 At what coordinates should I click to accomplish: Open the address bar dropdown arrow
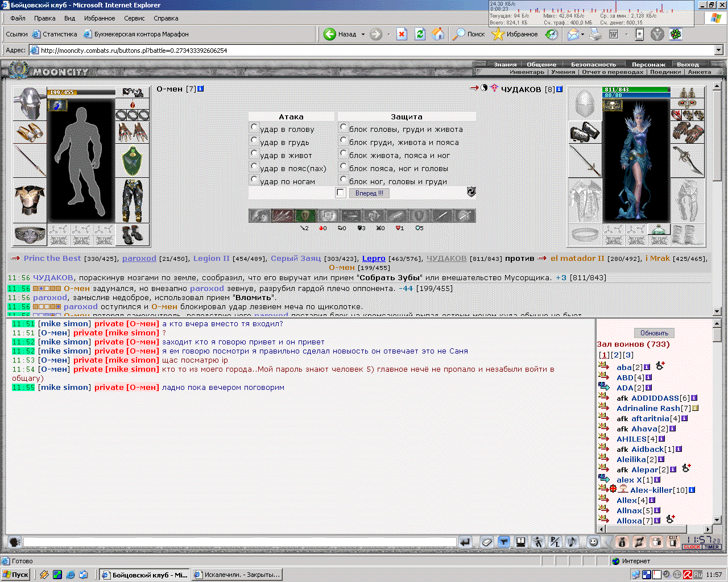[718, 50]
